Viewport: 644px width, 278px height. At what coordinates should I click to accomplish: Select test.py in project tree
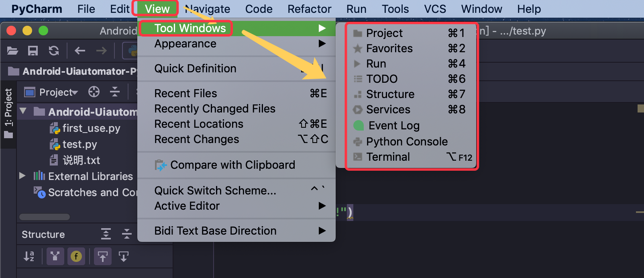[79, 144]
